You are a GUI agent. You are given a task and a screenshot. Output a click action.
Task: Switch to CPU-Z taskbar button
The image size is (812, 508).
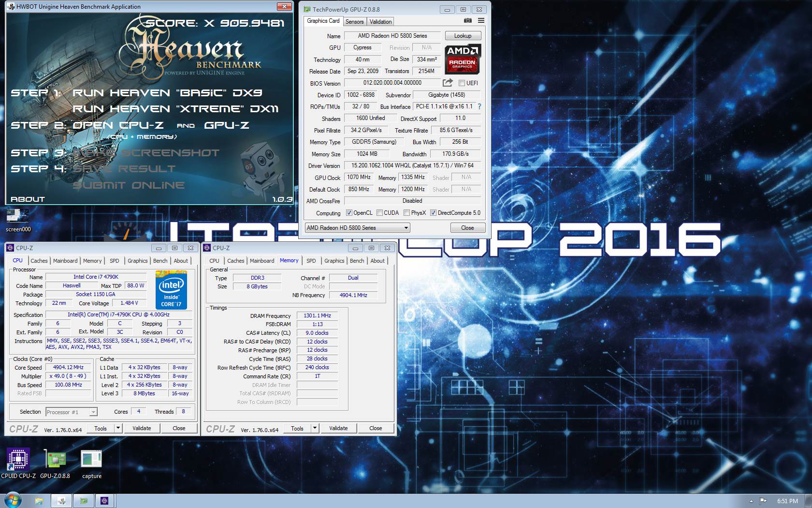tap(105, 501)
